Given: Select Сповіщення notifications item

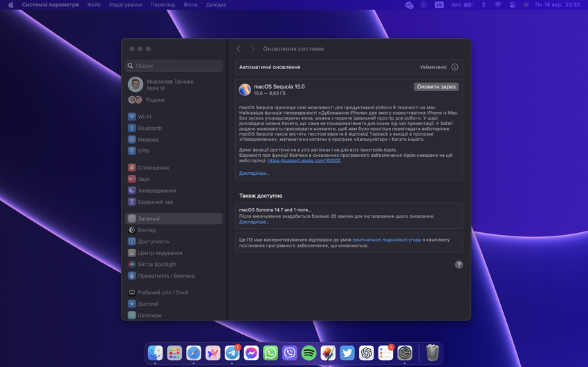Looking at the screenshot, I should click(x=152, y=168).
